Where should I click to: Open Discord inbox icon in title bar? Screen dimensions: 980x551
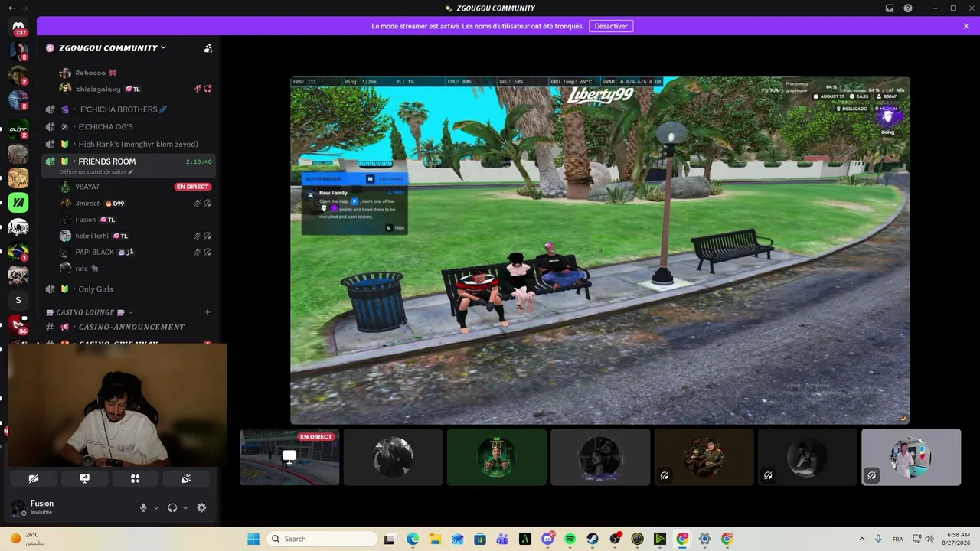[x=890, y=8]
